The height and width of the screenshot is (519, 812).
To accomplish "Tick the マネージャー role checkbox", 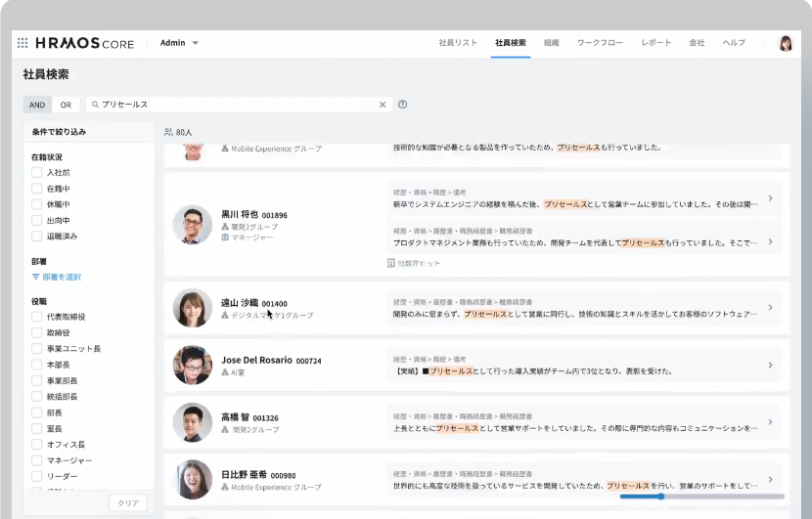I will coord(36,459).
